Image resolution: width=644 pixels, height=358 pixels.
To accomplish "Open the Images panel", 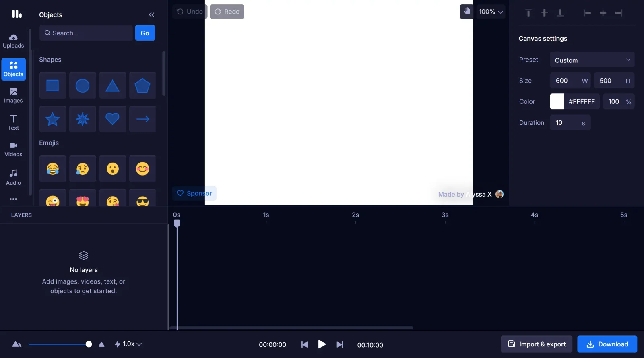I will tap(13, 96).
